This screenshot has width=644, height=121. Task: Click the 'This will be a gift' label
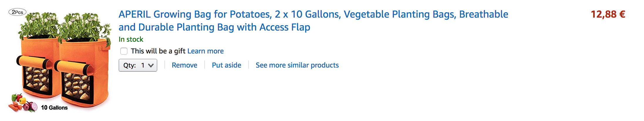158,51
